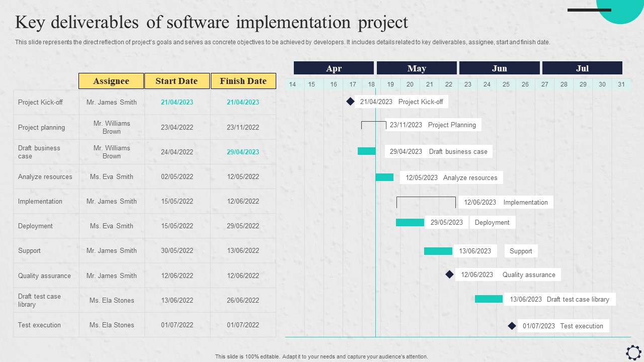Click the Draft test case library Gantt bar

(x=489, y=299)
